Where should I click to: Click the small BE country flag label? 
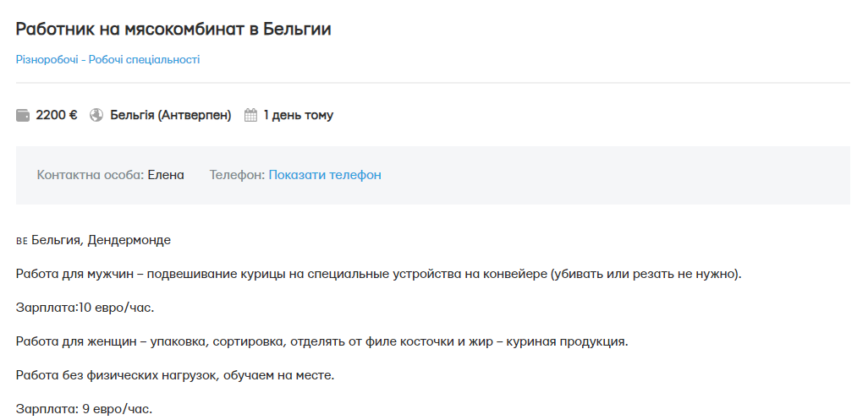tap(21, 241)
